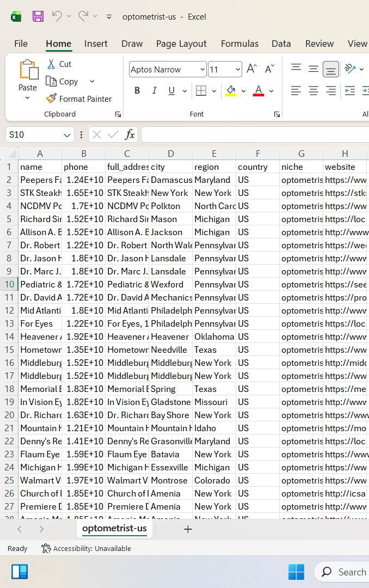The image size is (369, 588).
Task: Apply red Font Color
Action: click(x=259, y=90)
